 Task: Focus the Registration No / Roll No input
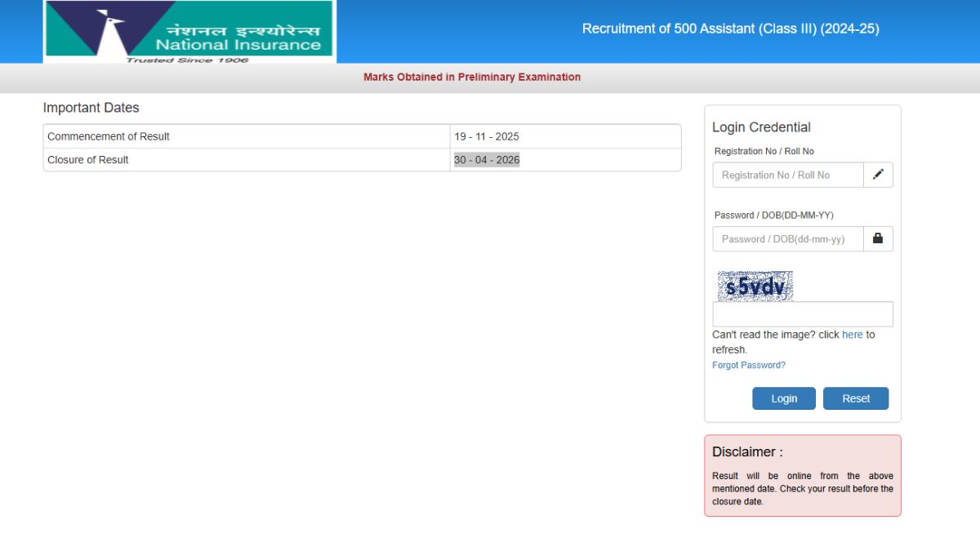[x=788, y=175]
